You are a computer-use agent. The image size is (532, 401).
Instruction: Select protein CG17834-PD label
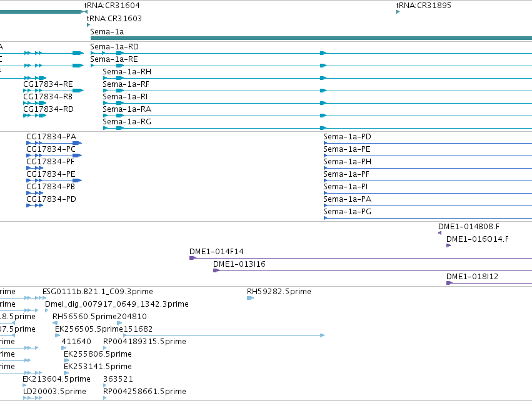(x=51, y=200)
